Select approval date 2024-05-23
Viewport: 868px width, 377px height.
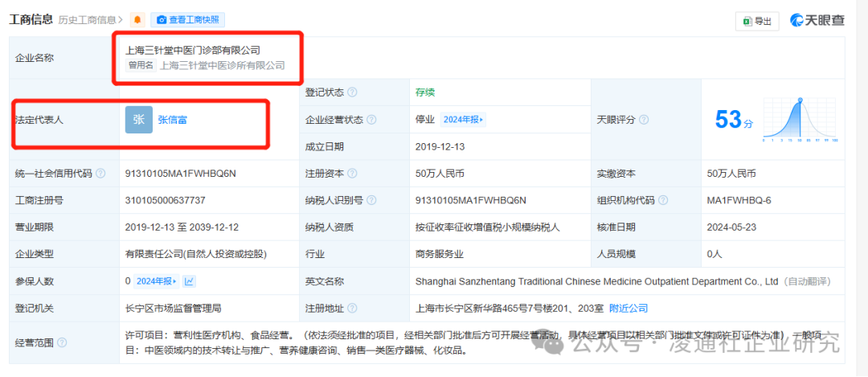(x=732, y=227)
